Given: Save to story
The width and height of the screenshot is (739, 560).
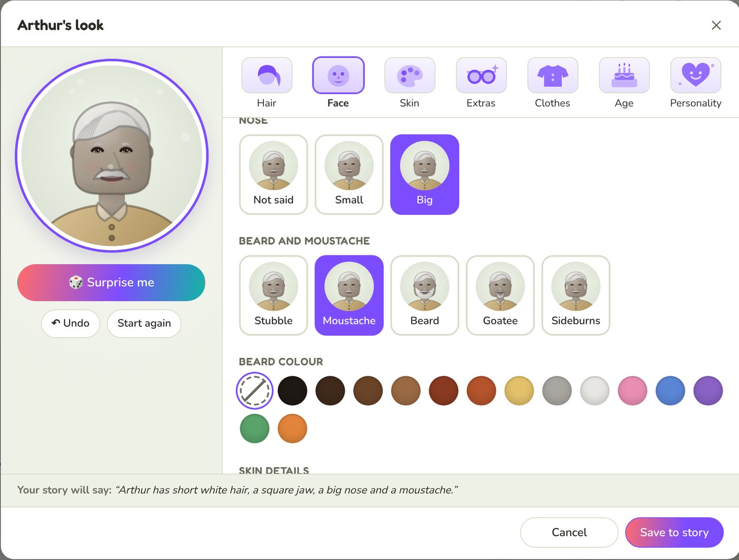Looking at the screenshot, I should [674, 532].
